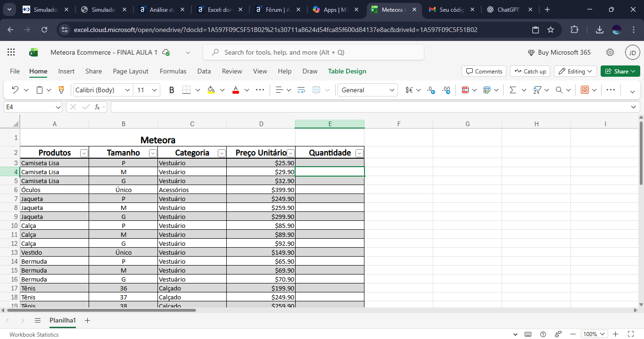Image resolution: width=644 pixels, height=339 pixels.
Task: Click the AutoSum sigma icon
Action: pyautogui.click(x=513, y=90)
